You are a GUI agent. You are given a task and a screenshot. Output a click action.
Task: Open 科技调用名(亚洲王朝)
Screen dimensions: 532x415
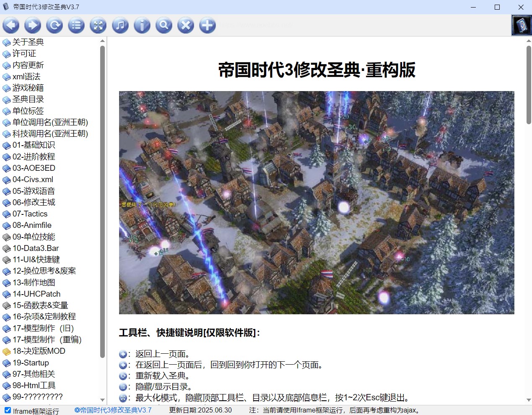[x=50, y=133]
